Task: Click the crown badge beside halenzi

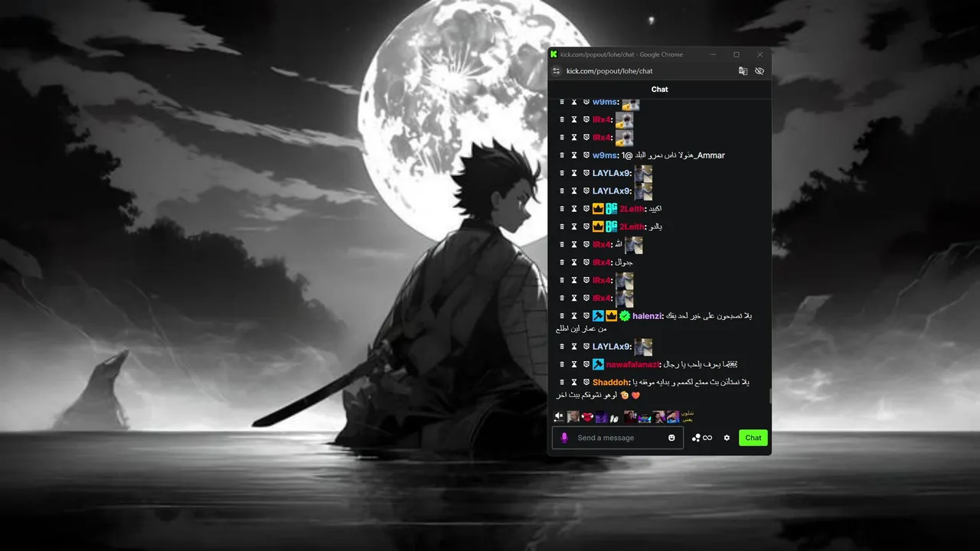Action: (612, 316)
